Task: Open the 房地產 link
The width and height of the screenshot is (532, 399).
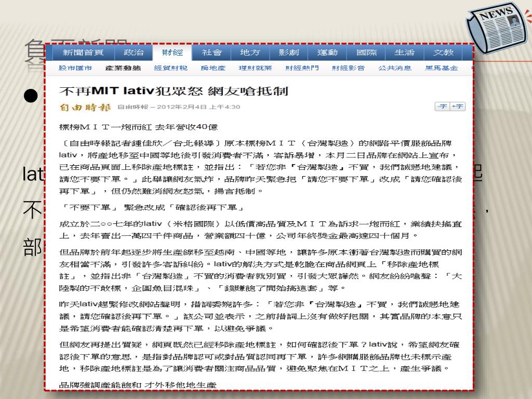Action: pos(213,68)
